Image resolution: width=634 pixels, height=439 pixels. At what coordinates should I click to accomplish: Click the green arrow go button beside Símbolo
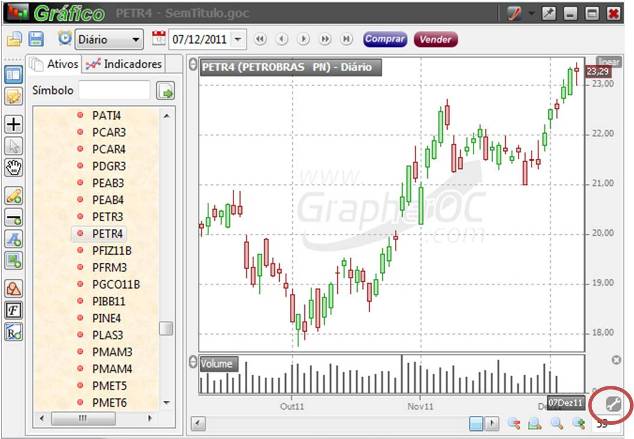(x=165, y=91)
